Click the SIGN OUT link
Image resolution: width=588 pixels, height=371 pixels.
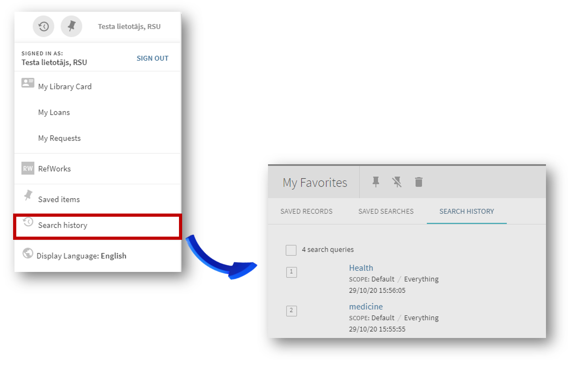click(x=152, y=58)
